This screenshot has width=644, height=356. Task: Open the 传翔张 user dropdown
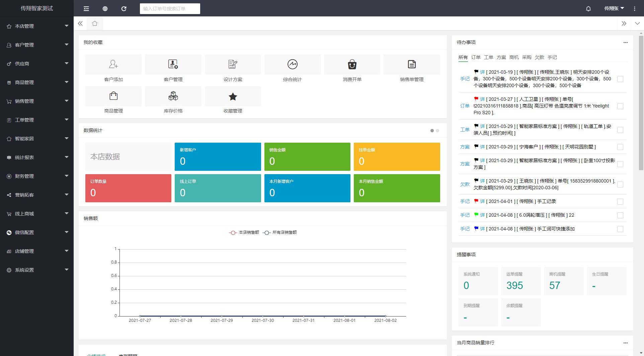(614, 8)
